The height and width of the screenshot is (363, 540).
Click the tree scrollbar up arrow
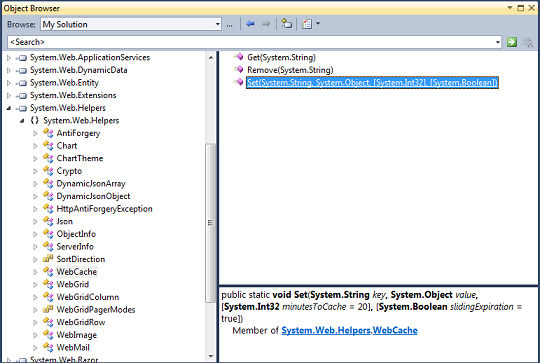(211, 58)
